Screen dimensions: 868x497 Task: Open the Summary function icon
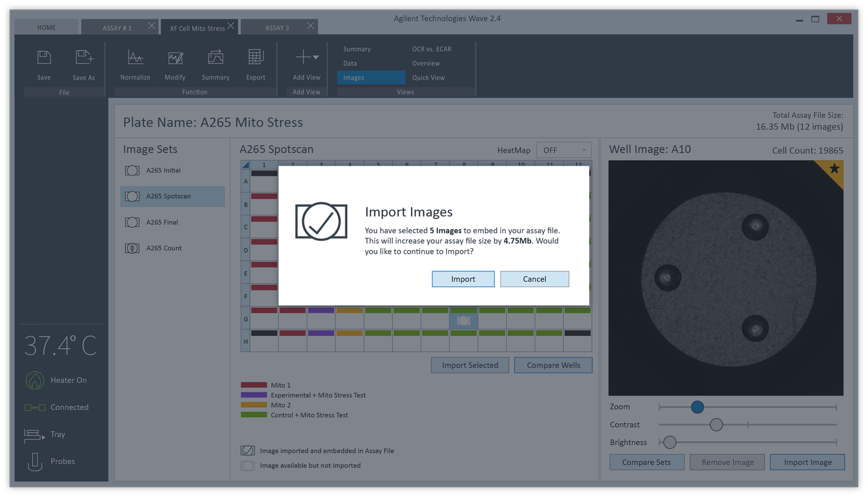[x=215, y=62]
